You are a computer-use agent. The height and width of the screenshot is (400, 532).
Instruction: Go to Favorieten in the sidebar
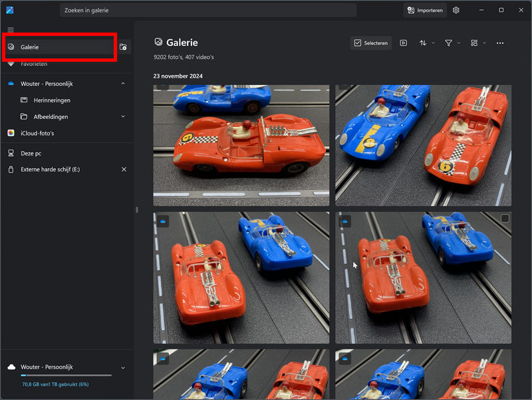pyautogui.click(x=34, y=64)
